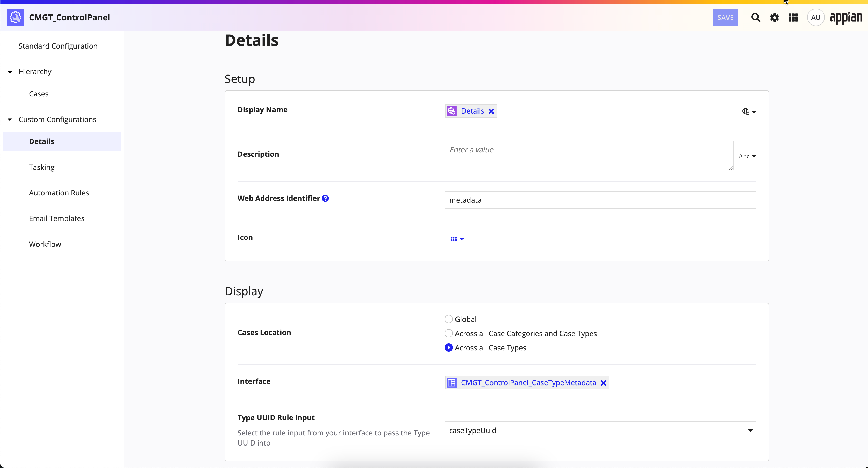Click the SAVE button
868x468 pixels.
click(x=725, y=17)
